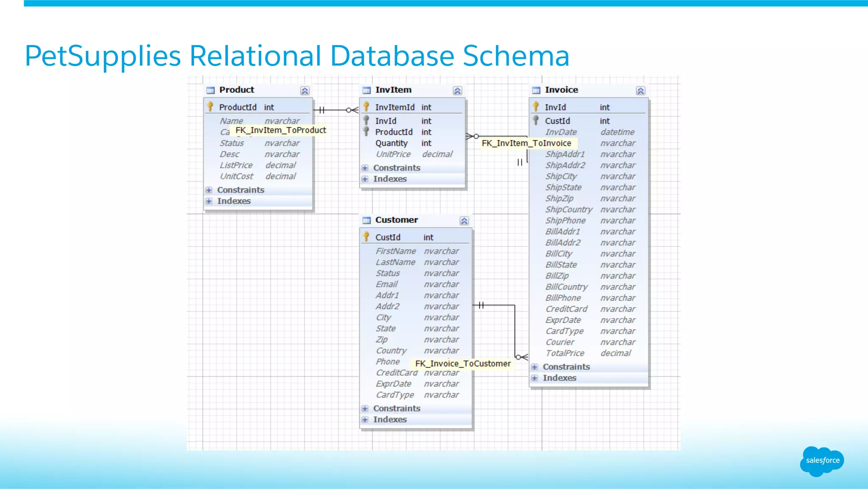Select the Product table title
The width and height of the screenshot is (868, 489).
pyautogui.click(x=236, y=90)
